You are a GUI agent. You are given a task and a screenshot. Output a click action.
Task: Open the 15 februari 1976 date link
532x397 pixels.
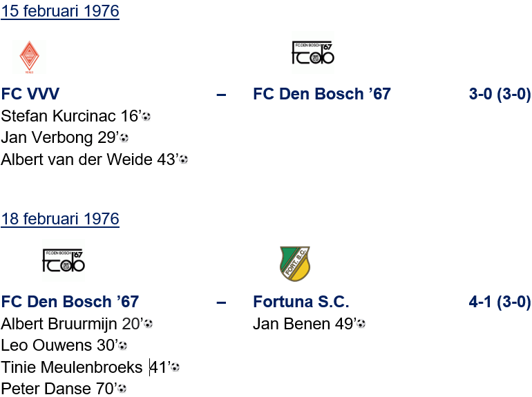pyautogui.click(x=60, y=12)
